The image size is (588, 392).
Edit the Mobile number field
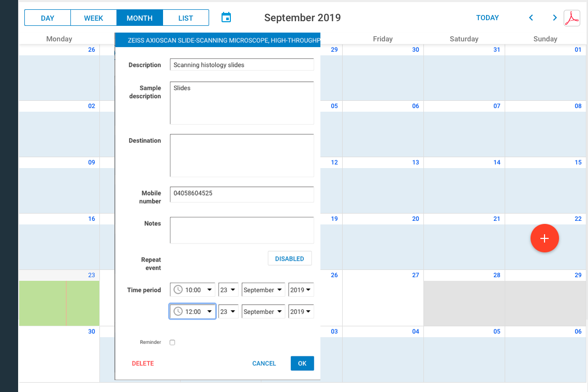tap(242, 194)
